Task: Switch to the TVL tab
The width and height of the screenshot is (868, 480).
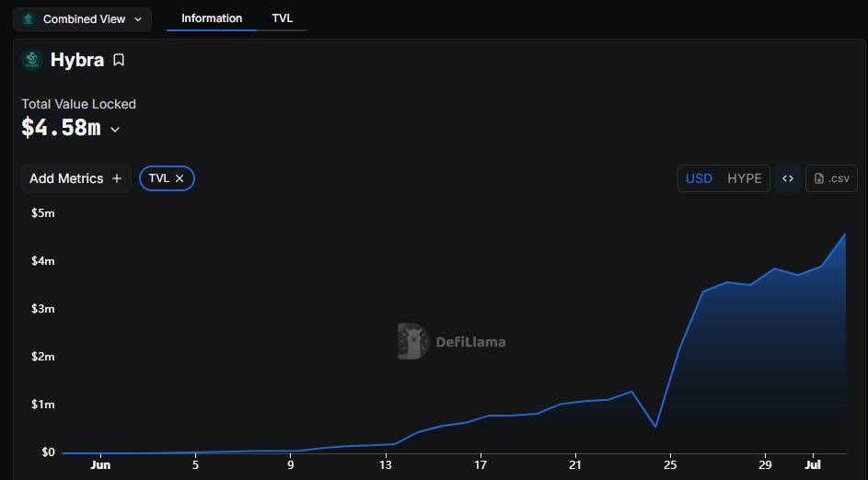Action: 283,18
